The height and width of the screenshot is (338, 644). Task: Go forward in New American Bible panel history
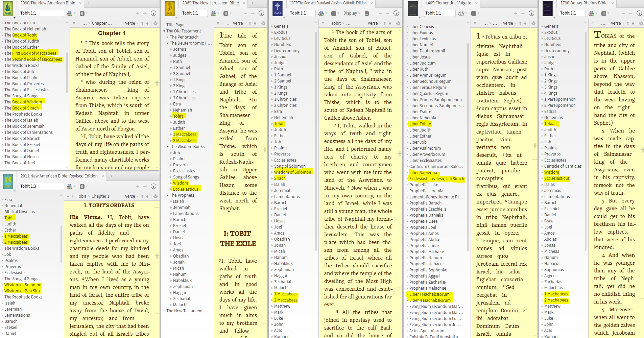[x=145, y=13]
